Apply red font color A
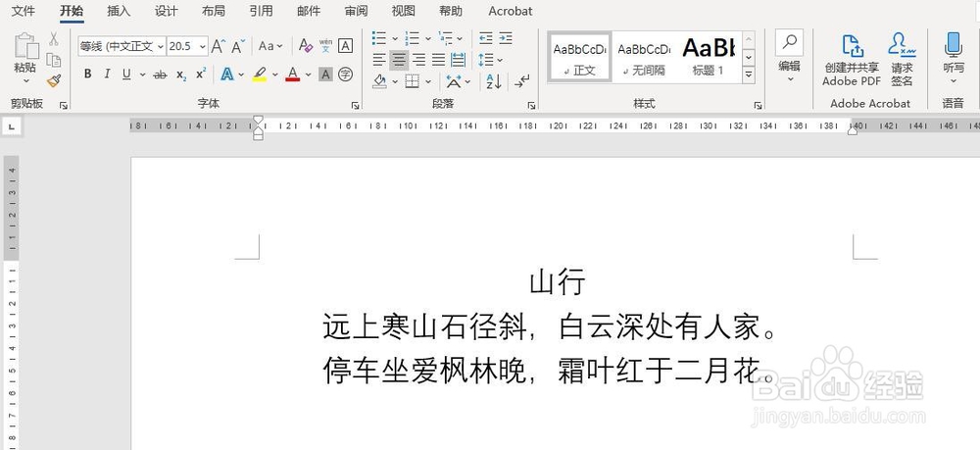 292,75
